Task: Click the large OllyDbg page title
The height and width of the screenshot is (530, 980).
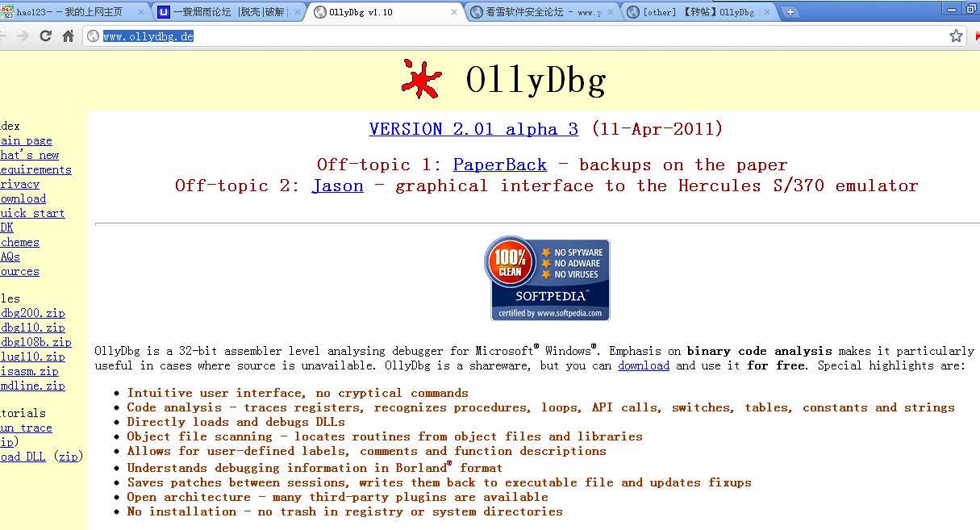Action: click(x=536, y=79)
